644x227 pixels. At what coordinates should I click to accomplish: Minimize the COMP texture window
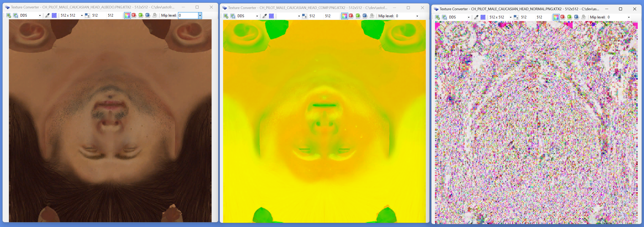click(x=394, y=8)
